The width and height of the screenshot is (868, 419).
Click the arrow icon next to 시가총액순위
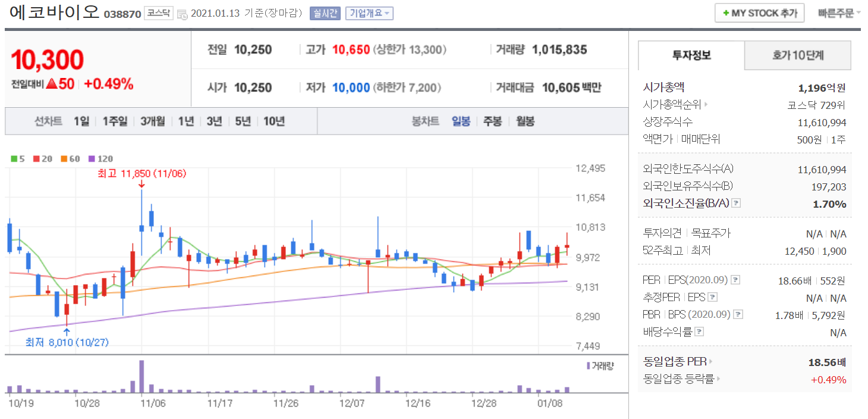(706, 105)
